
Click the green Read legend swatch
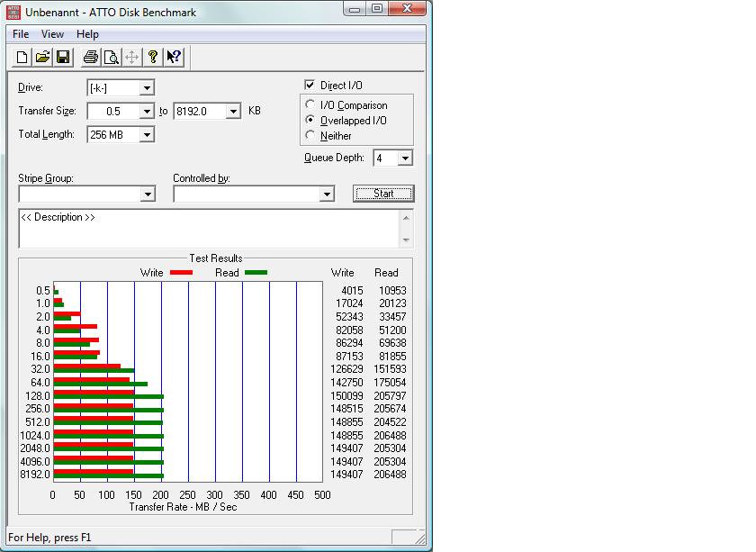click(x=256, y=273)
